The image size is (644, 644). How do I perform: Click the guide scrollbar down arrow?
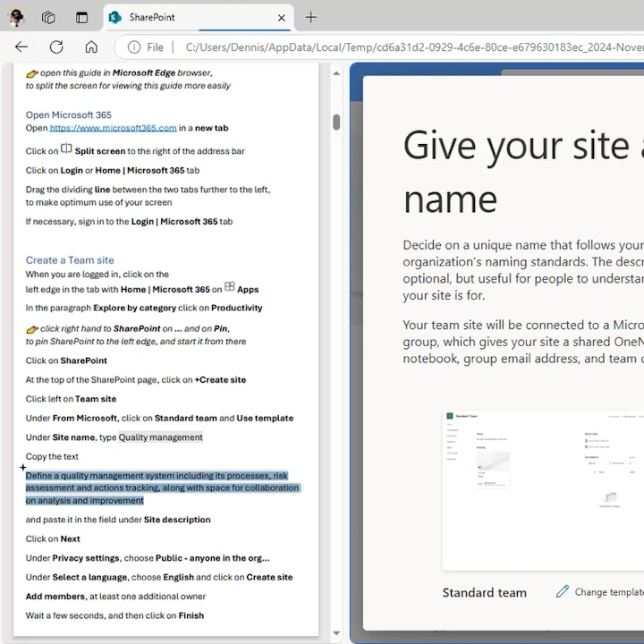(x=336, y=633)
